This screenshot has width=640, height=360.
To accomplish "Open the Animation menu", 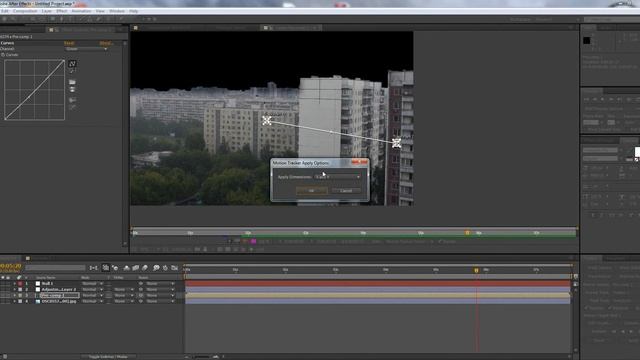I will 82,11.
